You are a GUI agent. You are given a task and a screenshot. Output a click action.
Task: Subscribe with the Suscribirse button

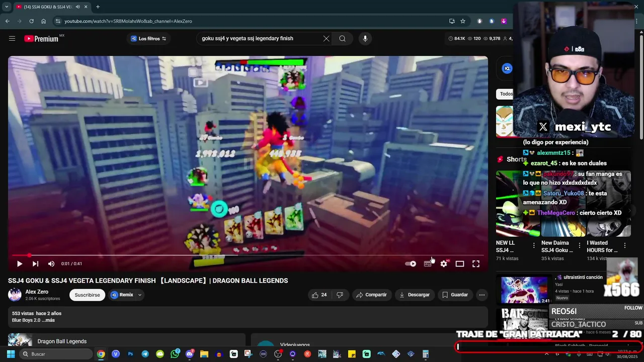tap(87, 295)
